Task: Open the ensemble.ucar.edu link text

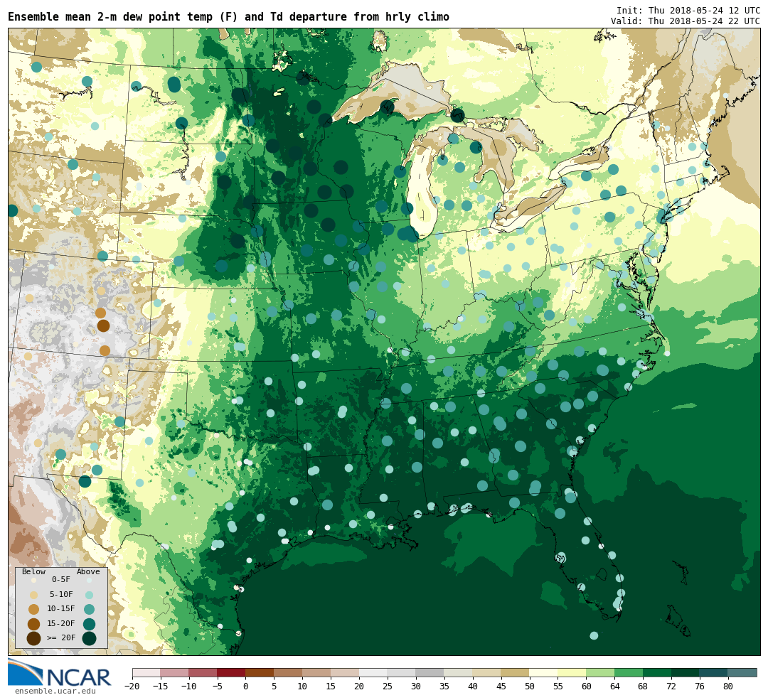Action: click(55, 691)
